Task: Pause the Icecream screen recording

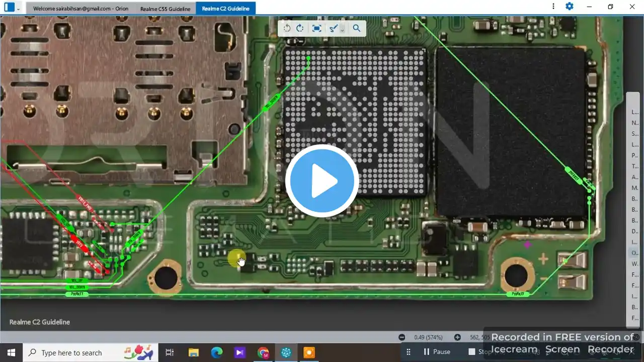Action: click(436, 352)
